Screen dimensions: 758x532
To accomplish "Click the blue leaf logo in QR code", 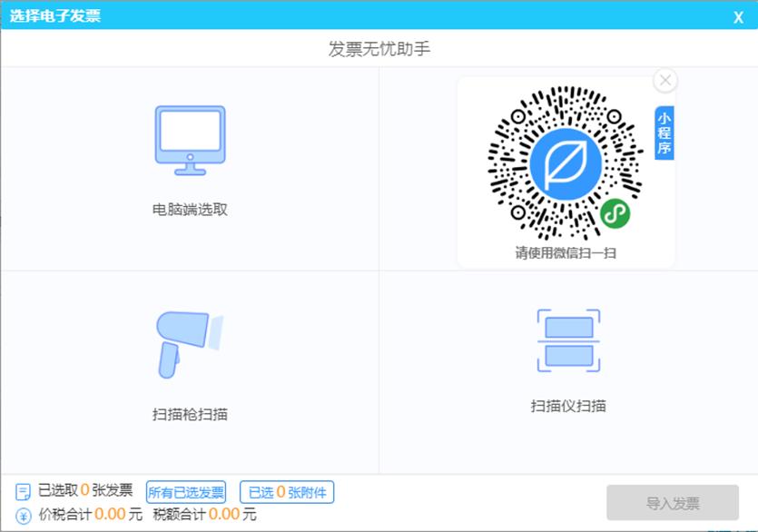I will pos(566,164).
